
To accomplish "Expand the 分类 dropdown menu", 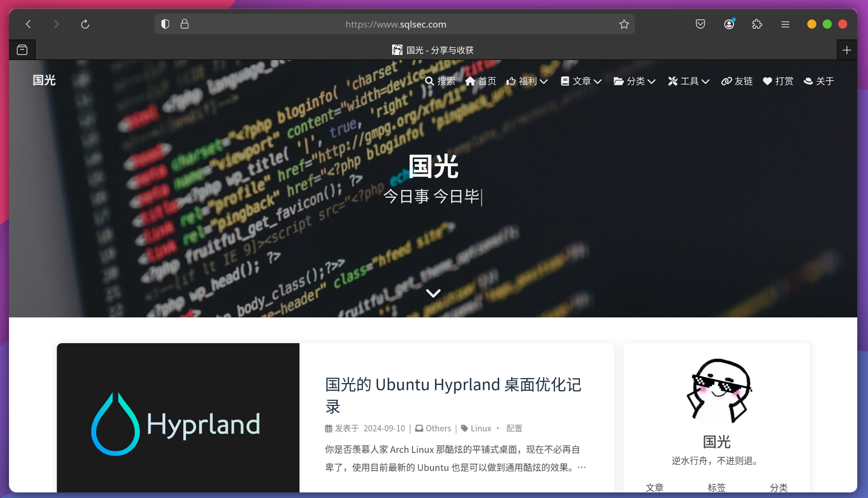I will pos(635,81).
